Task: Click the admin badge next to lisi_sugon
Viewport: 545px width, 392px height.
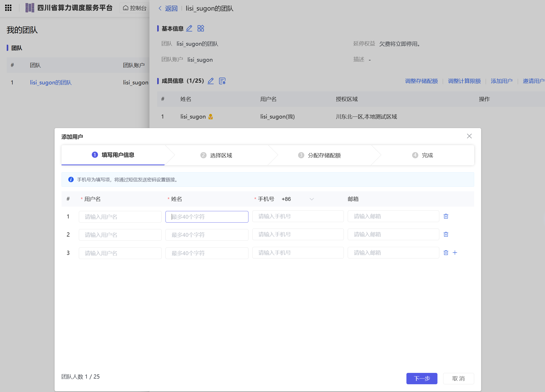Action: pyautogui.click(x=211, y=117)
